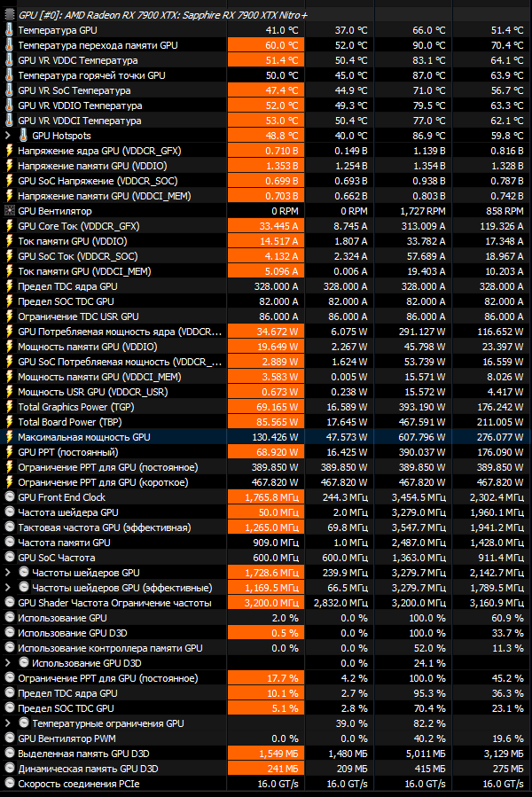532x797 pixels.
Task: Click thermometer icon for GPU VR SoC Температура
Action: [x=9, y=90]
